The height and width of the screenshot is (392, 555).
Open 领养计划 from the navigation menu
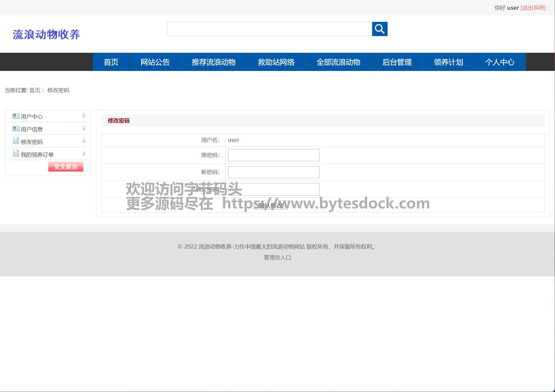448,62
